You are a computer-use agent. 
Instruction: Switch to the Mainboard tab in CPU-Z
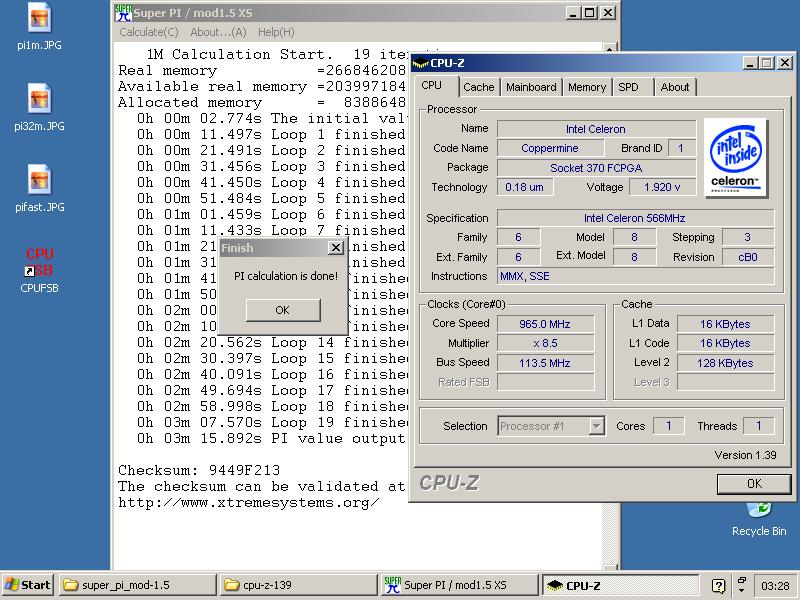(x=531, y=87)
